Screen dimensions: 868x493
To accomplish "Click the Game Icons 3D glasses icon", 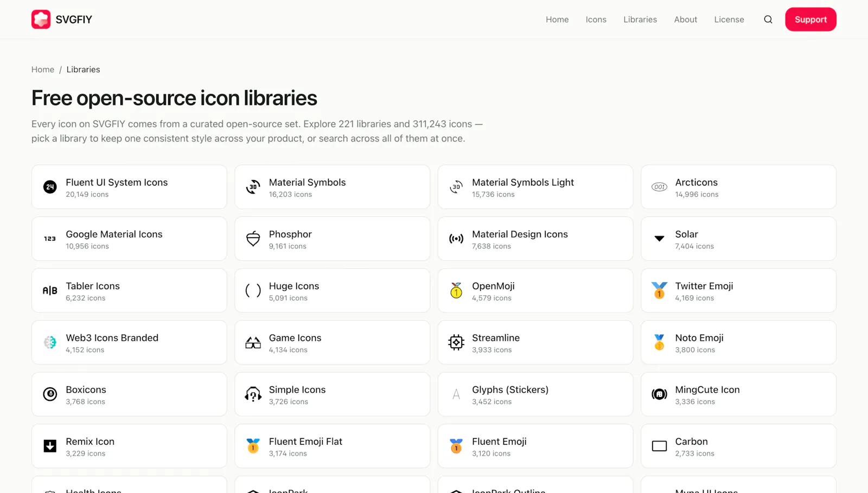I will coord(253,342).
